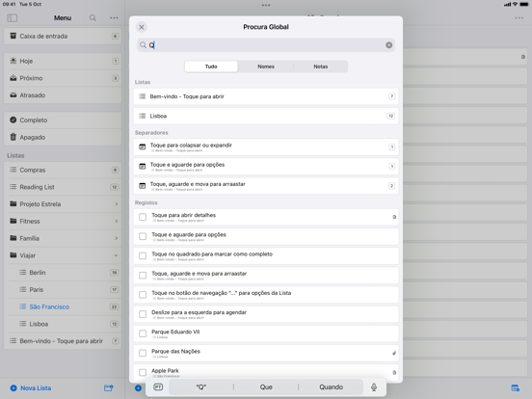The image size is (532, 399).
Task: Open Caixa de entrada in sidebar
Action: tap(63, 36)
